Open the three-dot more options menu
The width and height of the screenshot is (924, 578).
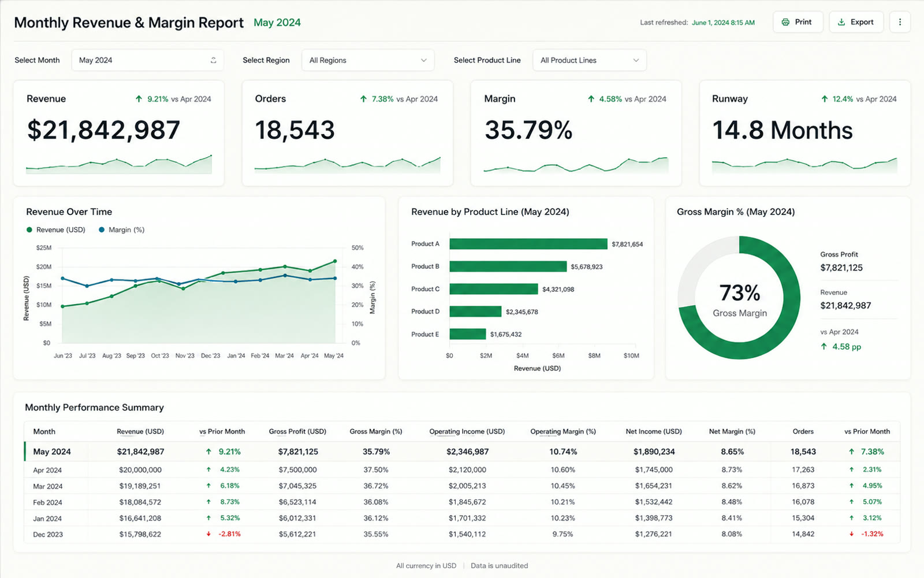(x=900, y=22)
